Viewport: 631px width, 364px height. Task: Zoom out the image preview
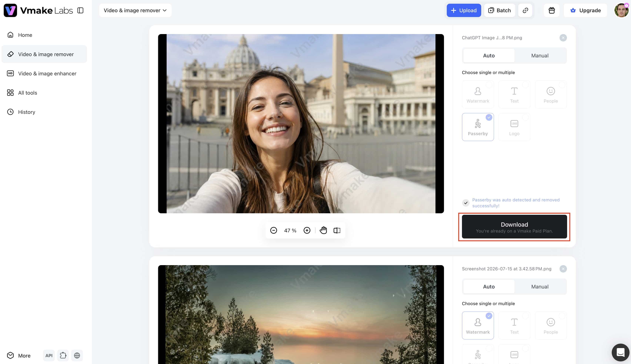(x=273, y=230)
